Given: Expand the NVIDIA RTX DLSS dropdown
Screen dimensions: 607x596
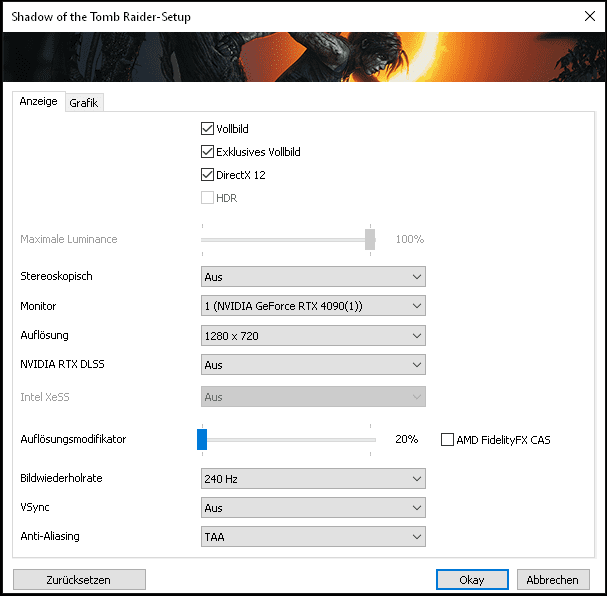Looking at the screenshot, I should point(313,365).
